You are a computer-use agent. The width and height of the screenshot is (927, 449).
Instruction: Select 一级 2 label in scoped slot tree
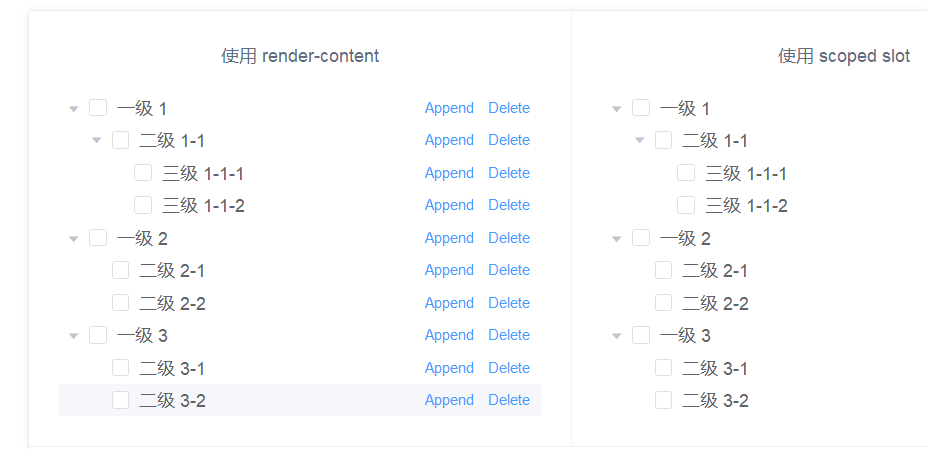(x=685, y=238)
